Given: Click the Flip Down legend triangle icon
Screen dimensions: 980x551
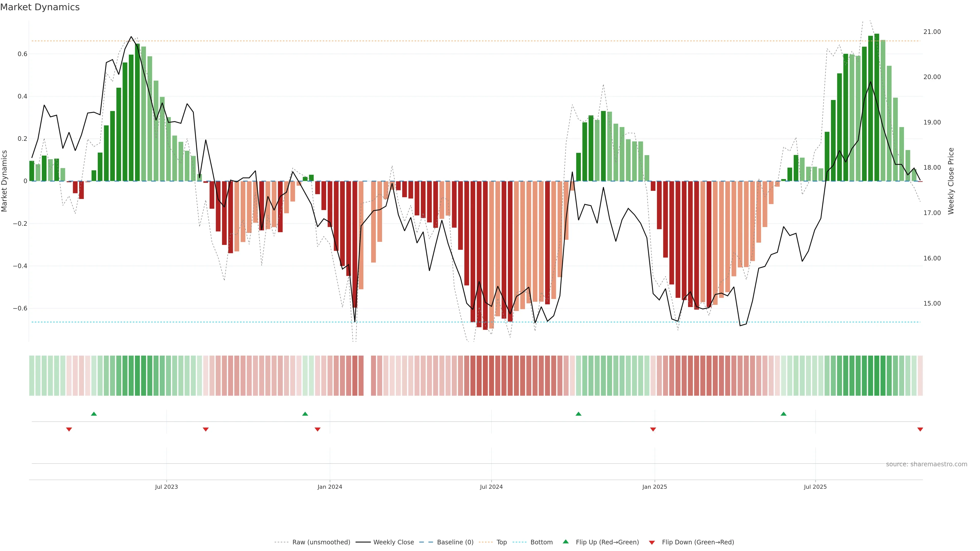Looking at the screenshot, I should click(652, 542).
